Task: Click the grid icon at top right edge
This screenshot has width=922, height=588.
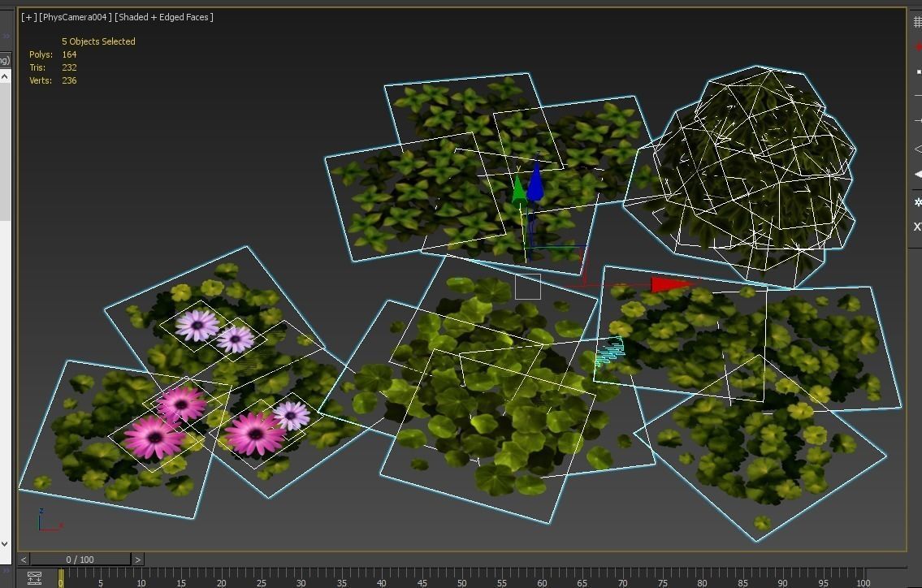Action: click(917, 22)
